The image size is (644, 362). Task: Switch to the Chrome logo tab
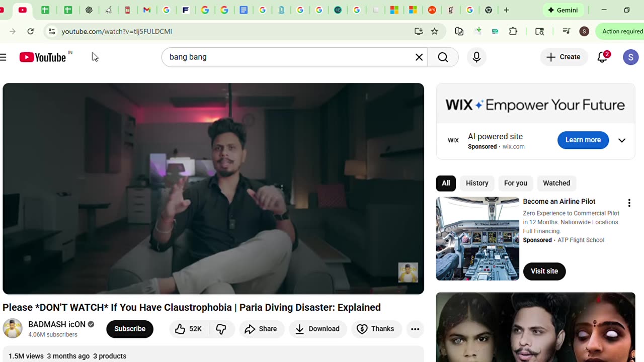(x=489, y=10)
